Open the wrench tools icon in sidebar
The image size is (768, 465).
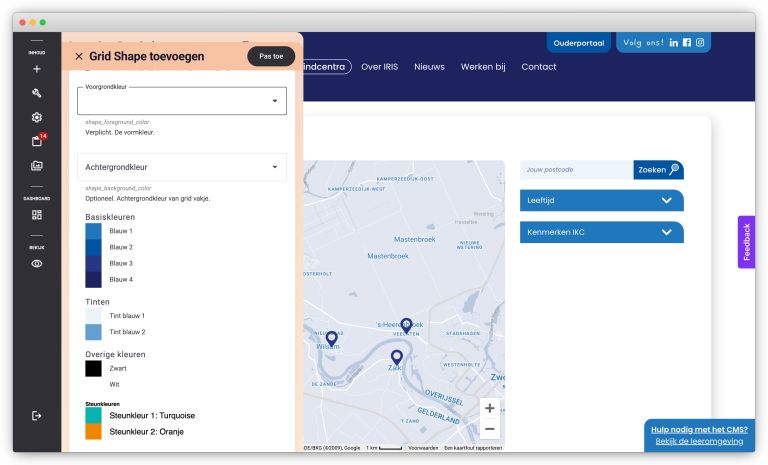click(x=37, y=93)
